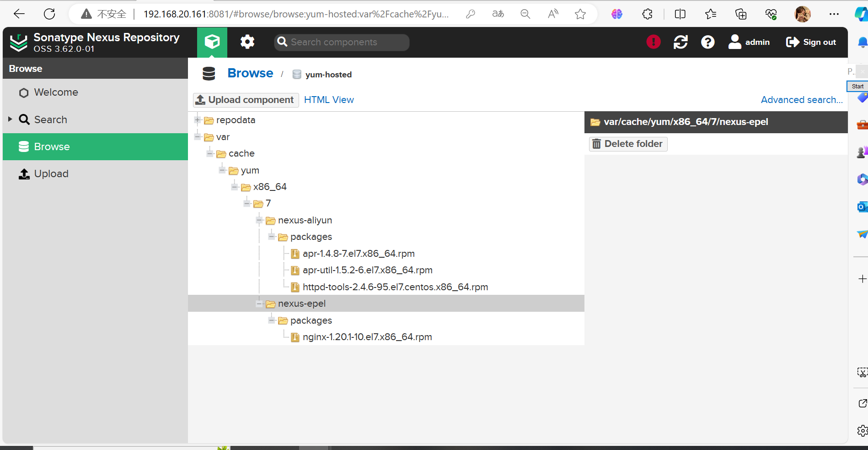
Task: Collapse the nexus-epel folder node
Action: (x=259, y=304)
